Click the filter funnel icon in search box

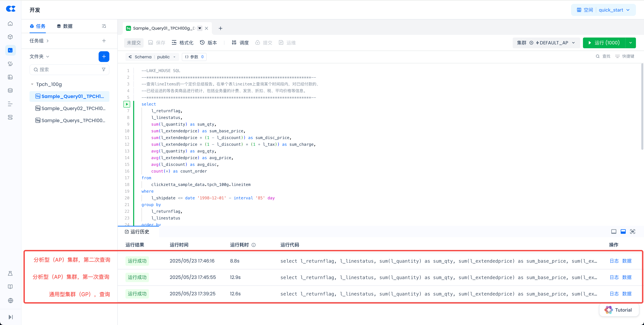[x=103, y=70]
